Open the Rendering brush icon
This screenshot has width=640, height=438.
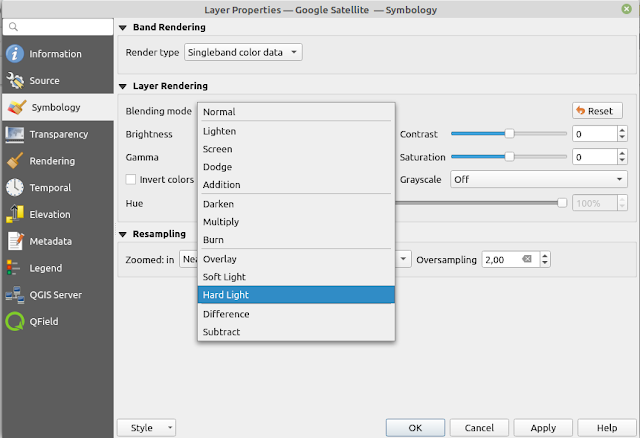(15, 161)
